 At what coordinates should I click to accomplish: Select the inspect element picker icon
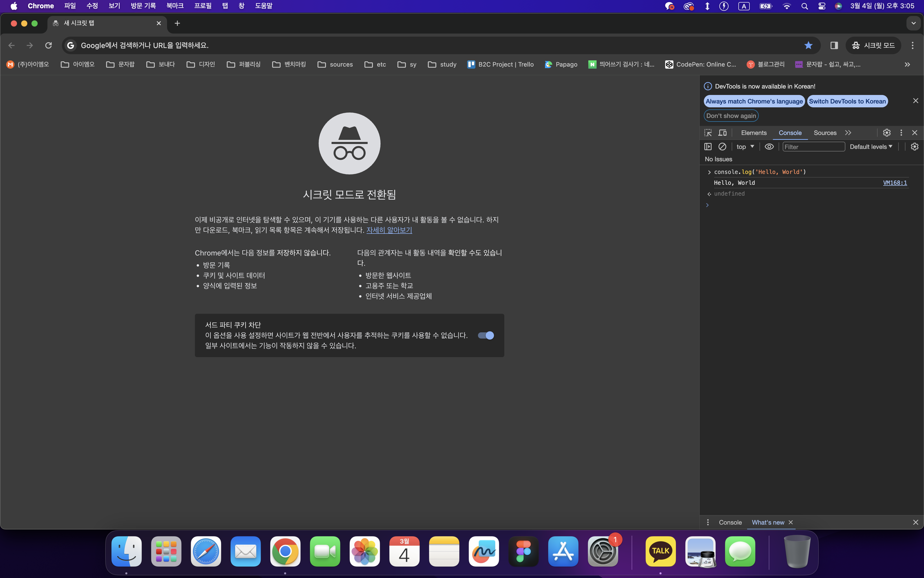[x=708, y=133]
